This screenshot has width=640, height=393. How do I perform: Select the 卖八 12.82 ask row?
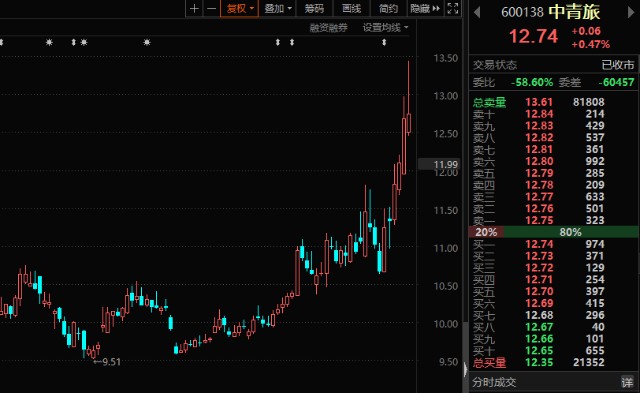tap(554, 138)
